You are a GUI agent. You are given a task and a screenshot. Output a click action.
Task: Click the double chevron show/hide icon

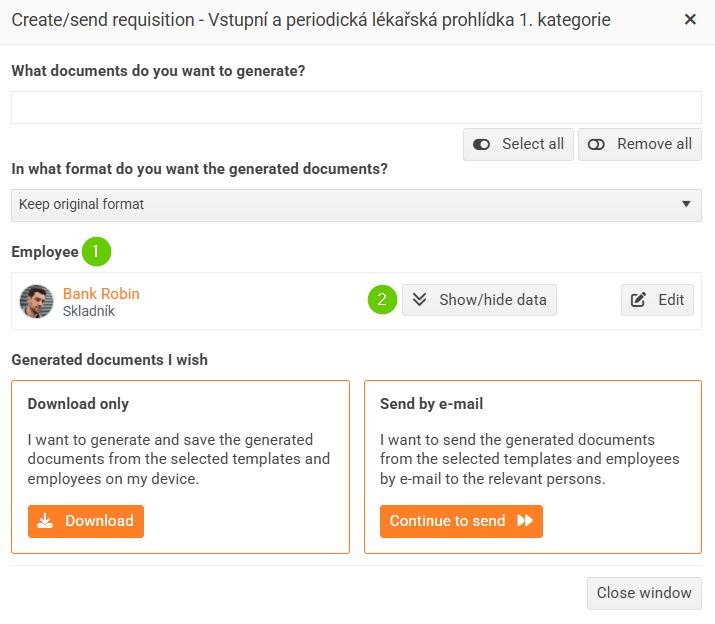[420, 300]
